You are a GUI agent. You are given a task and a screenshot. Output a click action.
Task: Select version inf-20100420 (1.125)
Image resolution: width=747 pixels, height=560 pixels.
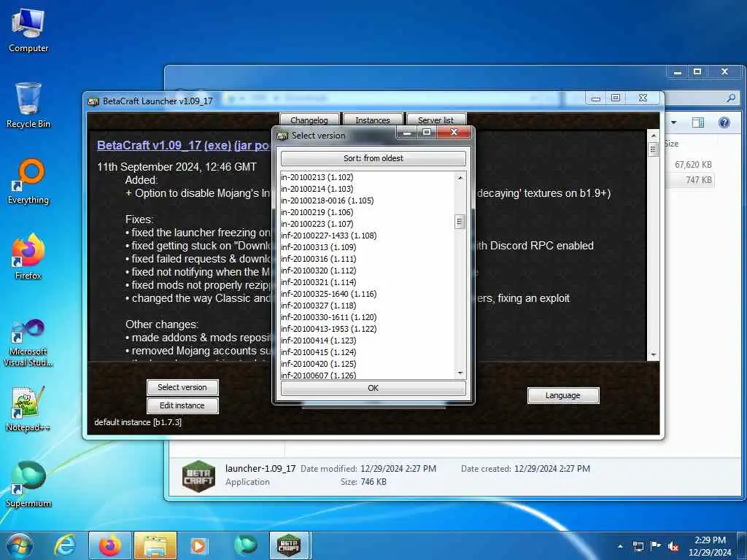pyautogui.click(x=367, y=364)
